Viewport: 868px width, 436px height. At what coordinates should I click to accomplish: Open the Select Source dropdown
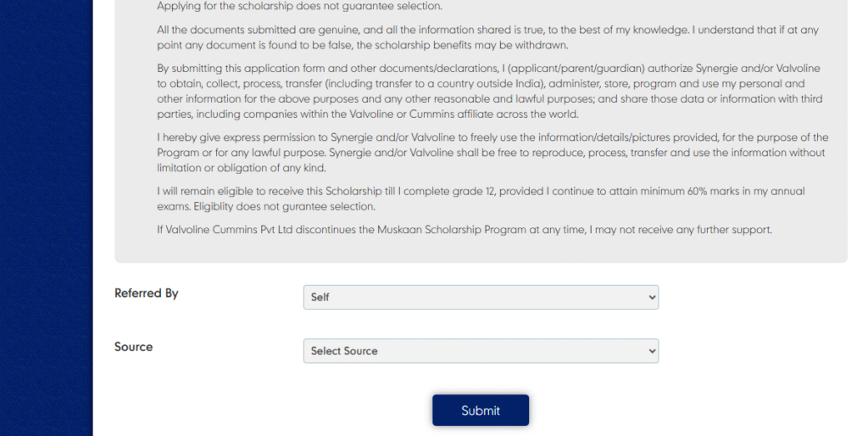(480, 350)
